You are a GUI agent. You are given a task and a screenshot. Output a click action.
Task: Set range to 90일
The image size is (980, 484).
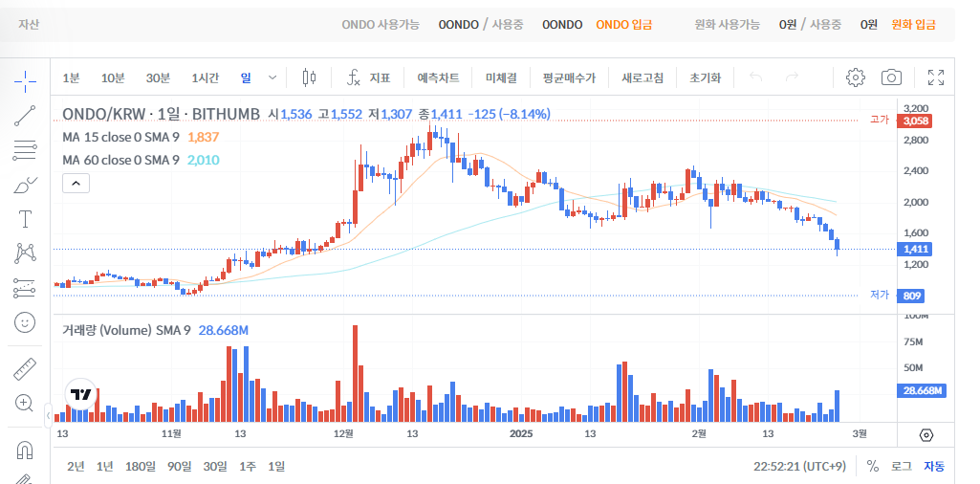(x=180, y=466)
